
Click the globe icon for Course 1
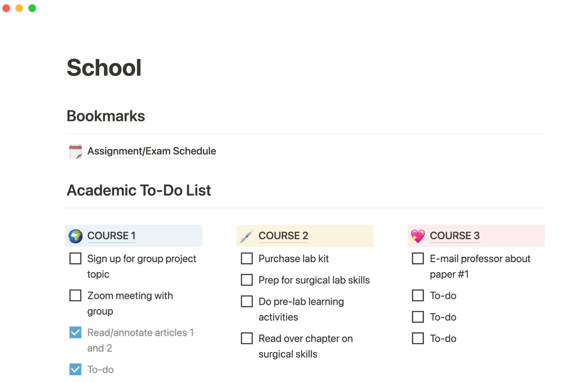point(75,236)
